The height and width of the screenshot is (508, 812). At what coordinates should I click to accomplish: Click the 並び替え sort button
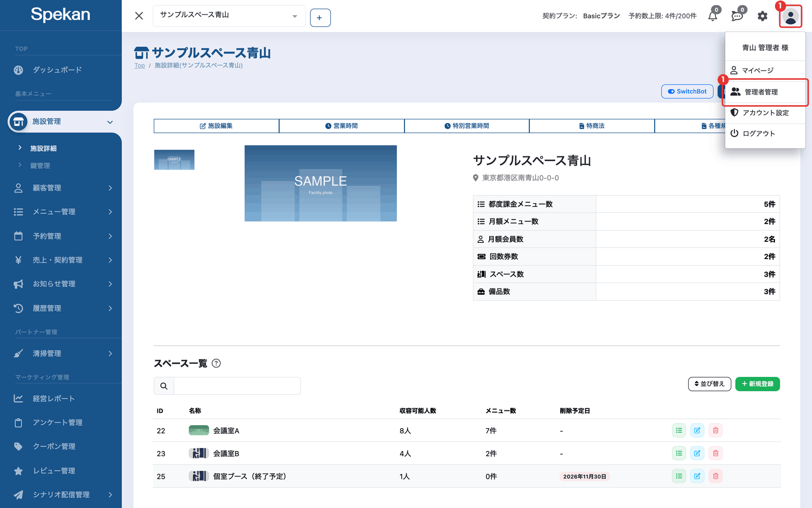(709, 384)
